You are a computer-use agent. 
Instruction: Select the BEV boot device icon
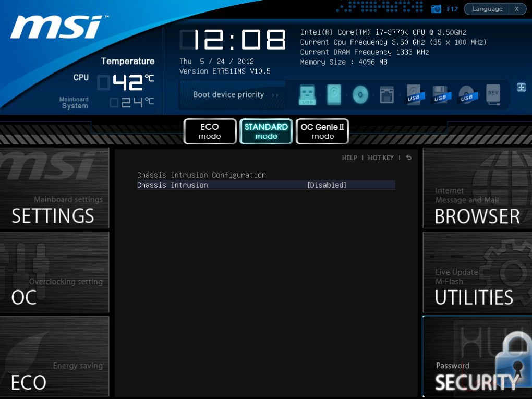pyautogui.click(x=493, y=94)
